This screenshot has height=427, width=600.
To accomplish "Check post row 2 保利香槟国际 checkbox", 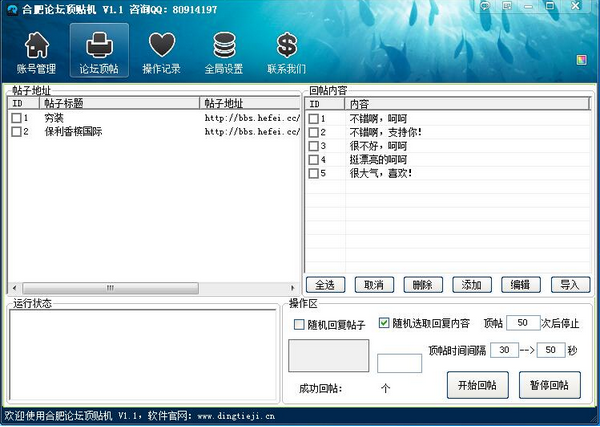I will (x=16, y=132).
